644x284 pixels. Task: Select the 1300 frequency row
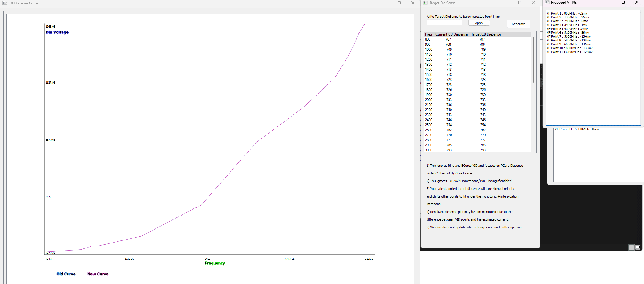point(478,65)
